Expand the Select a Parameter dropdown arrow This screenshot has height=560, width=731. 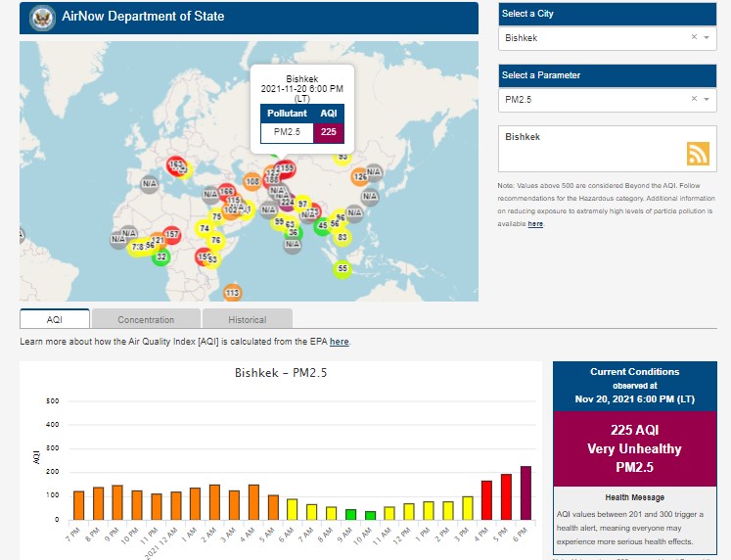pyautogui.click(x=708, y=99)
